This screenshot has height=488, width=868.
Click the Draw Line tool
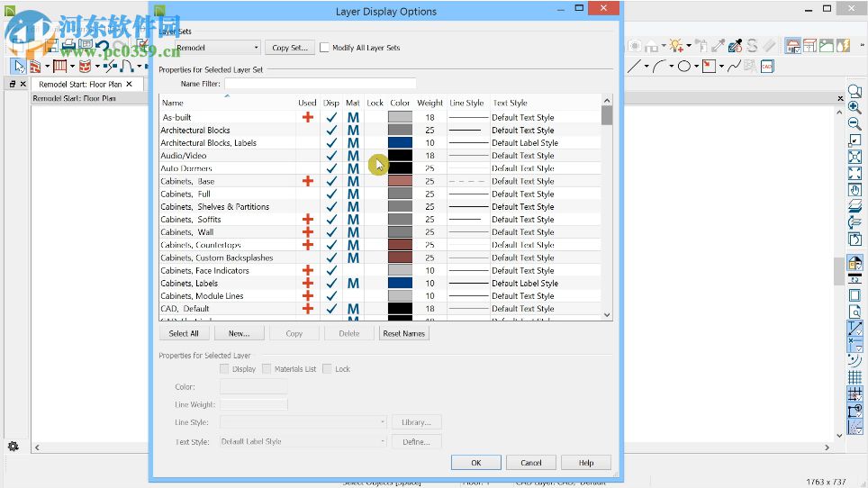click(x=634, y=66)
